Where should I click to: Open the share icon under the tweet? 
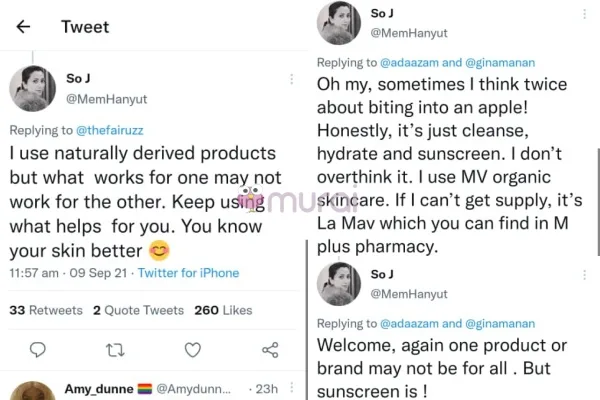tap(269, 349)
